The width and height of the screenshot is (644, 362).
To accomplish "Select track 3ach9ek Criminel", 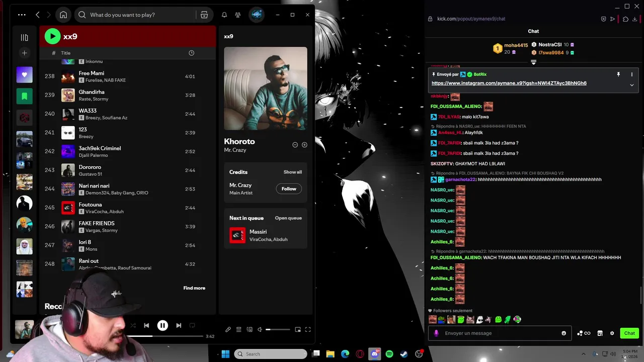I will (128, 151).
